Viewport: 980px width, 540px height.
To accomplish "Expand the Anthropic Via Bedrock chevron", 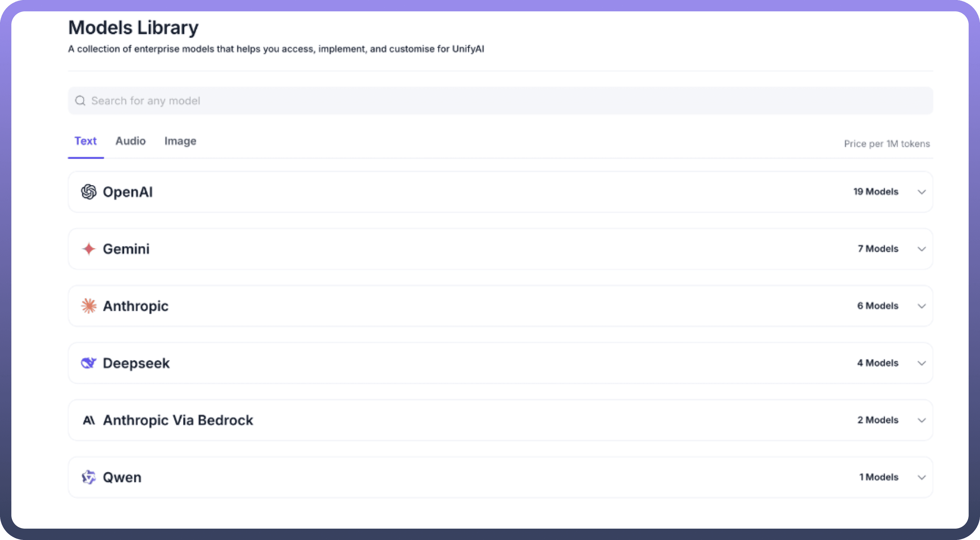I will click(x=922, y=420).
